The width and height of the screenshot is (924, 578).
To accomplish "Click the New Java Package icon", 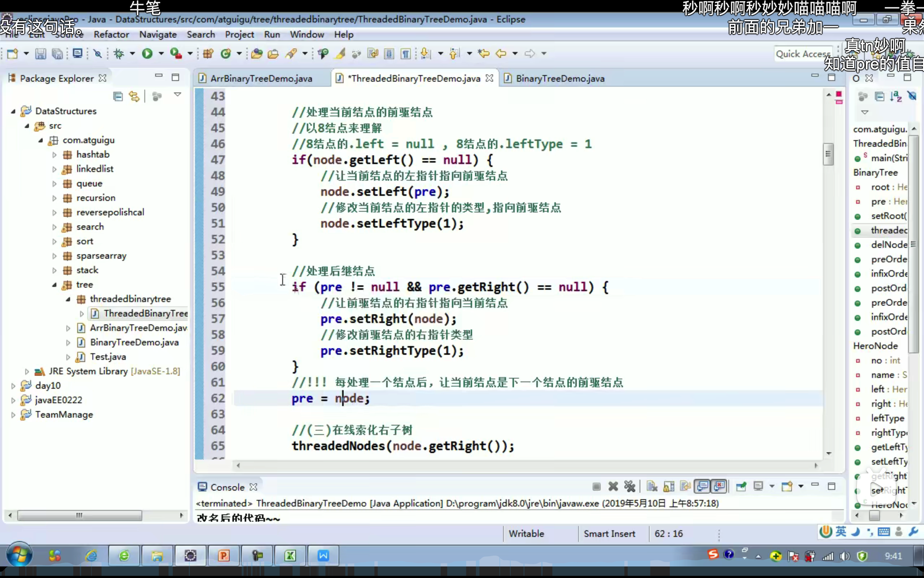I will click(209, 53).
